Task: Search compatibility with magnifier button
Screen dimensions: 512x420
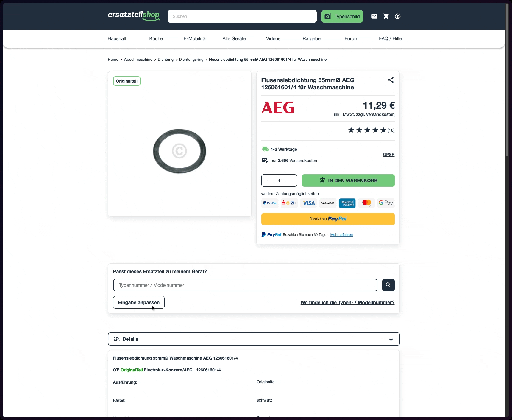Action: pyautogui.click(x=388, y=285)
